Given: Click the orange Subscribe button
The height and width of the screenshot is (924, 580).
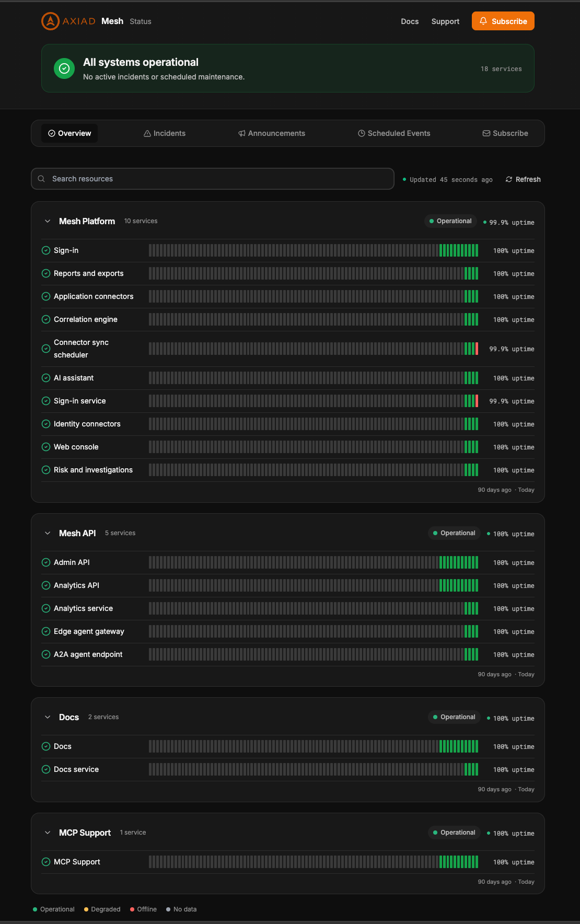Looking at the screenshot, I should pyautogui.click(x=503, y=21).
